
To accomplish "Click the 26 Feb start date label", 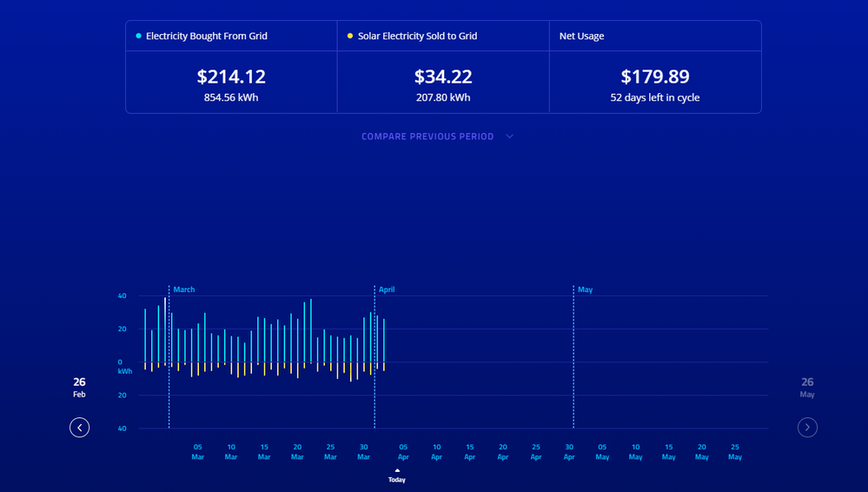I will 79,388.
